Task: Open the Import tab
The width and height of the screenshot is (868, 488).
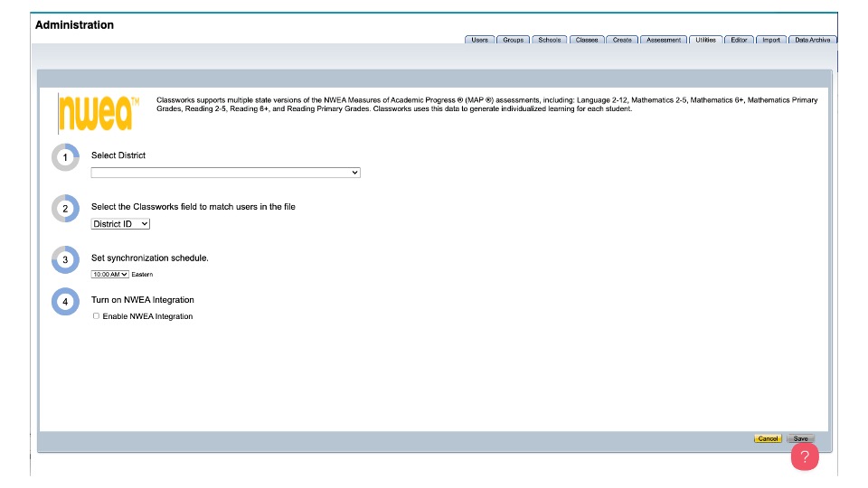Action: point(771,40)
